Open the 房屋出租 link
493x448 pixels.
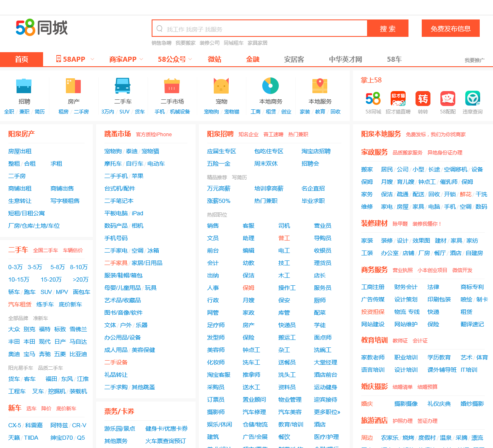[20, 152]
